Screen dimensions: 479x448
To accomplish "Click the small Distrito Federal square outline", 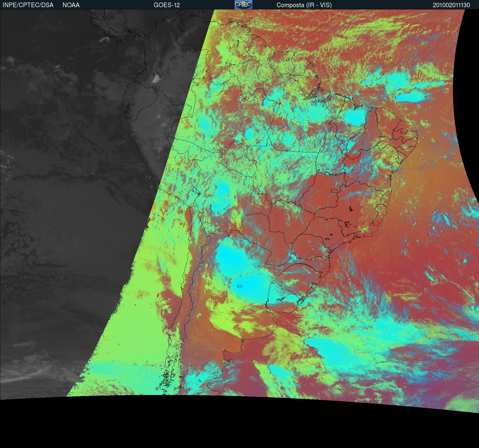I will coord(335,190).
